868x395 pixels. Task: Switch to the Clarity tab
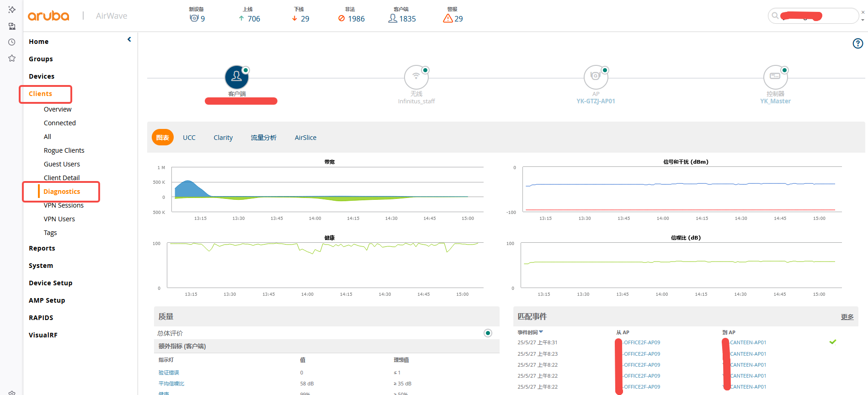[223, 138]
